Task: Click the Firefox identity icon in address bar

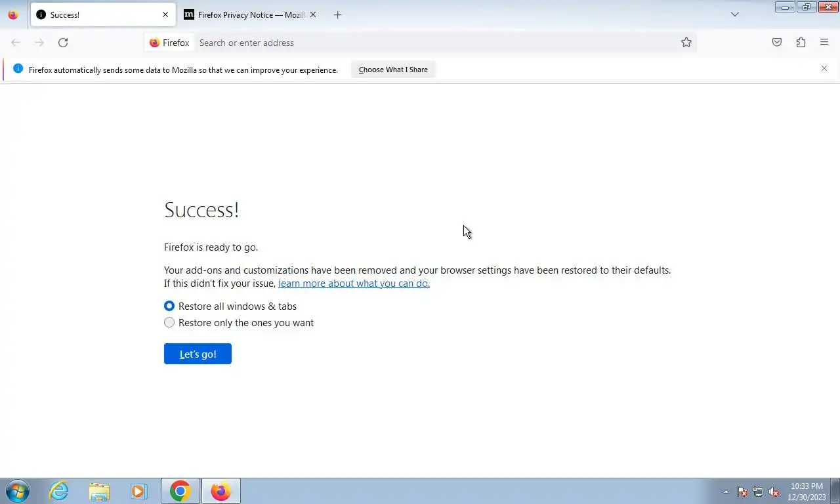Action: [169, 43]
